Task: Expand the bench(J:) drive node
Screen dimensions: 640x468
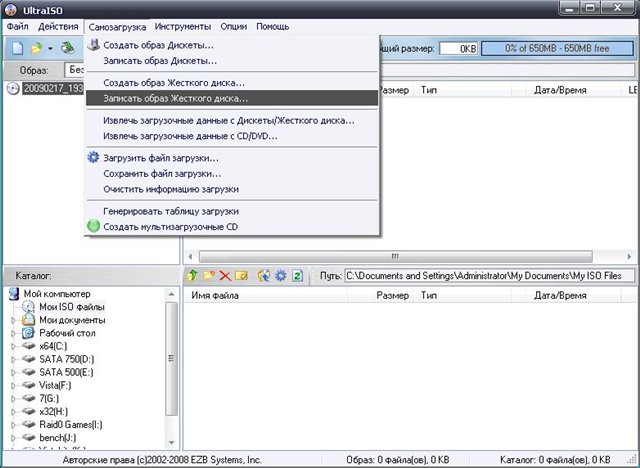Action: pos(13,438)
